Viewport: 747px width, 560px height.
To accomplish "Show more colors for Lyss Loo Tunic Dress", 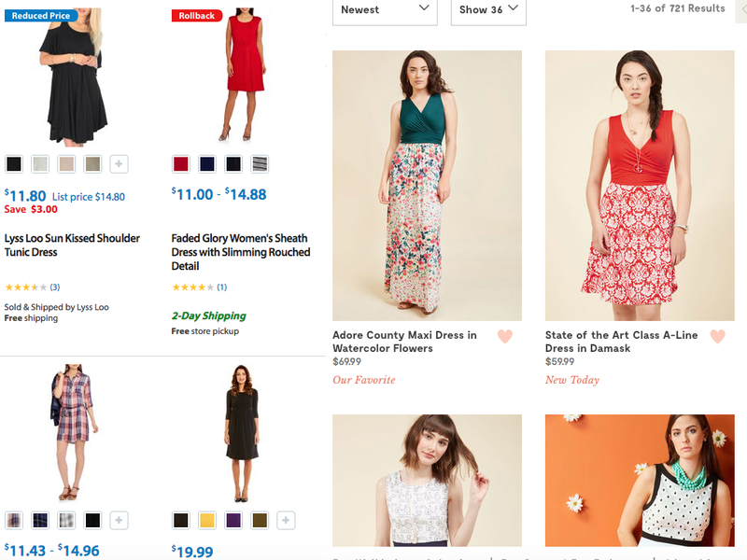I will pyautogui.click(x=119, y=164).
